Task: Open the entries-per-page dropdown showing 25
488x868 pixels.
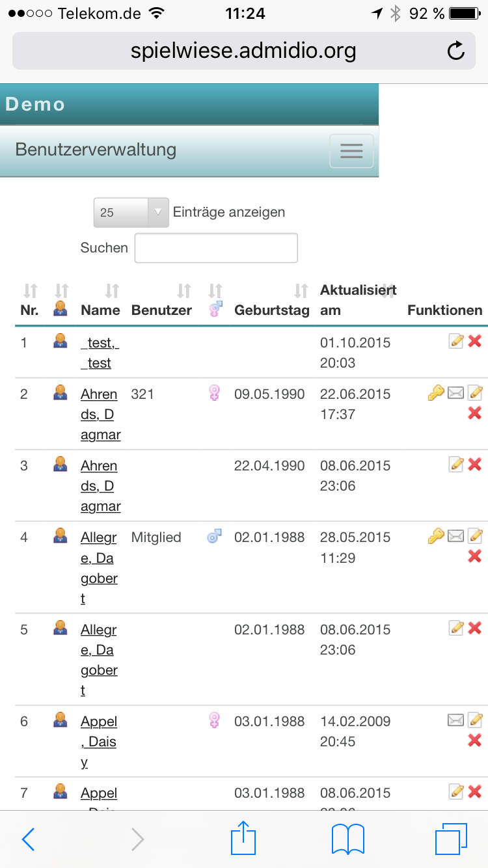Action: pos(131,213)
